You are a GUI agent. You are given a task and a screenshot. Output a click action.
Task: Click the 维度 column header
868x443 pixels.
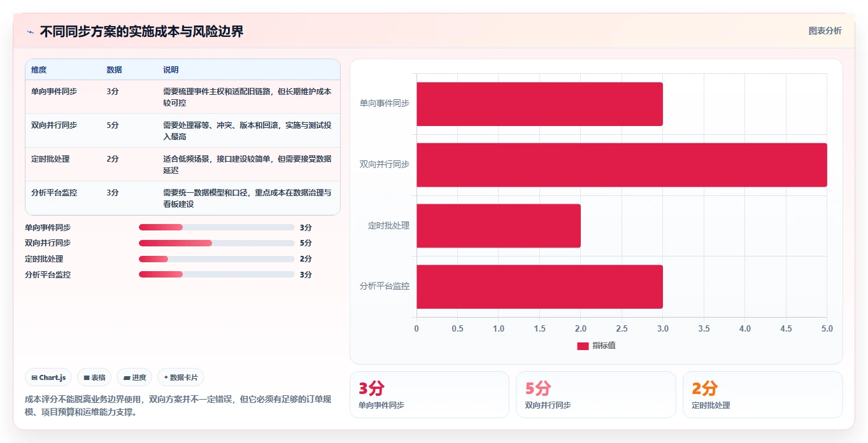pyautogui.click(x=39, y=70)
